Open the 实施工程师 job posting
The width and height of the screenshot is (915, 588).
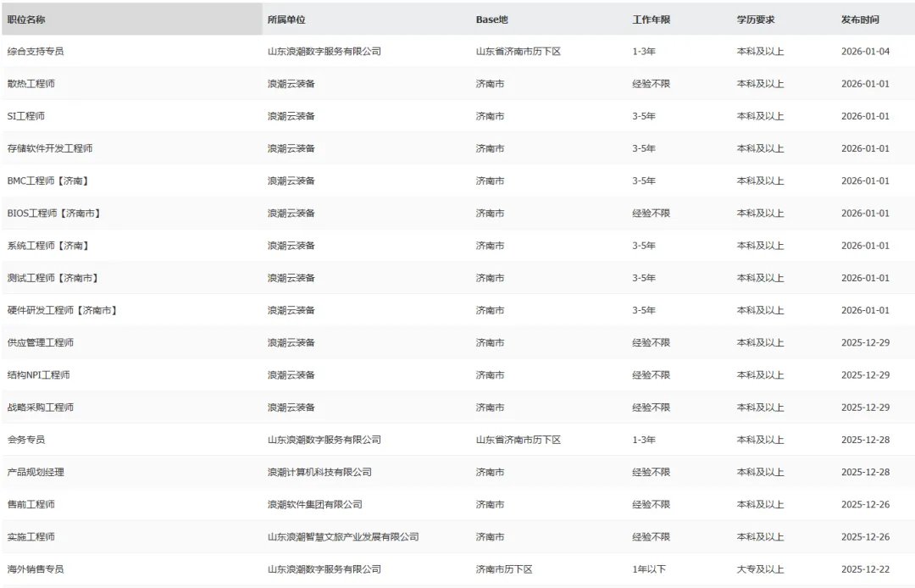[31, 537]
